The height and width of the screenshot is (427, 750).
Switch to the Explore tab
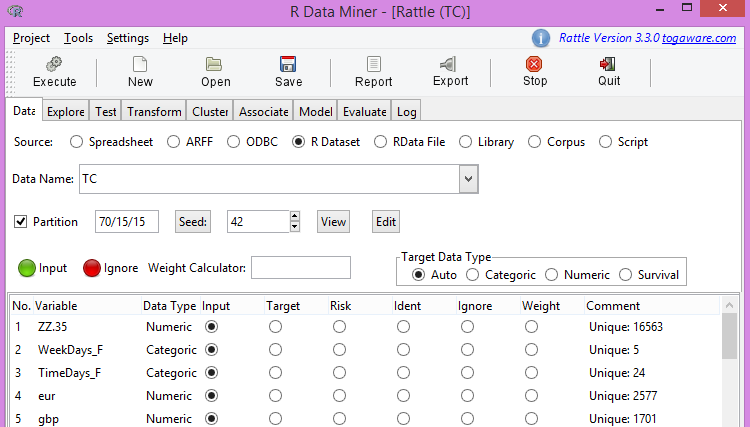pos(66,111)
